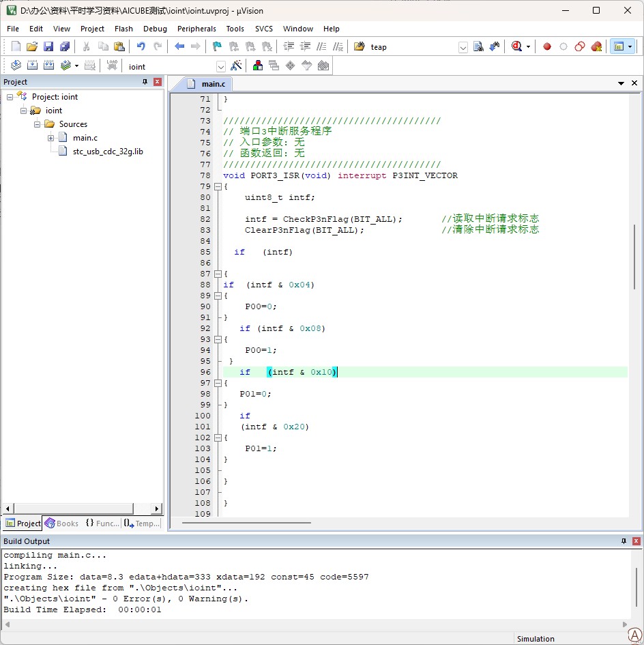
Task: Open the find text dropdown containing teap
Action: click(x=463, y=47)
